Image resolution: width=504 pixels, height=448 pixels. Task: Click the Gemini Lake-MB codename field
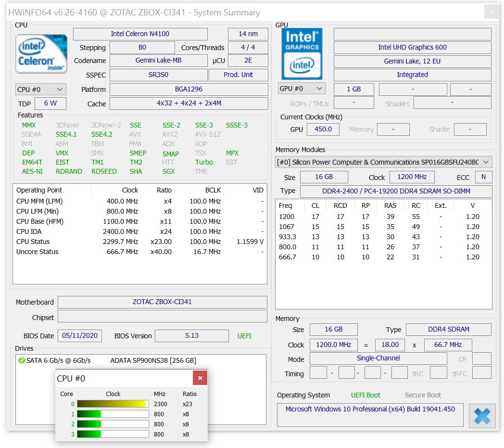159,61
